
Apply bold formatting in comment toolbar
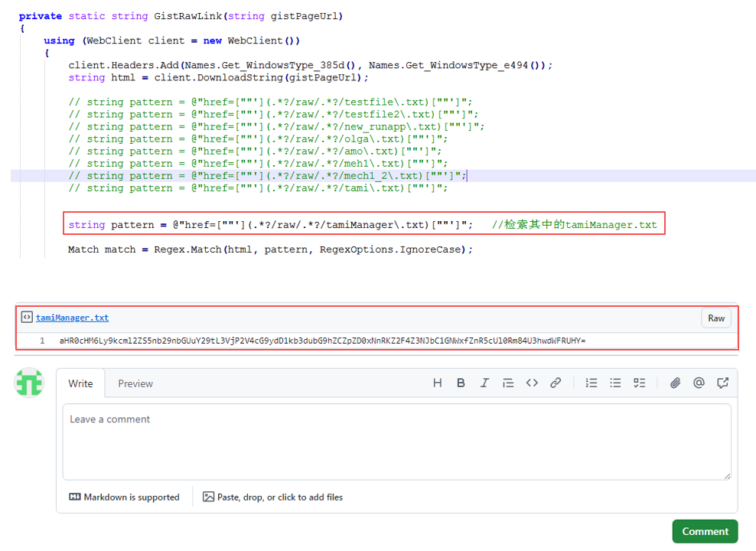pyautogui.click(x=461, y=383)
